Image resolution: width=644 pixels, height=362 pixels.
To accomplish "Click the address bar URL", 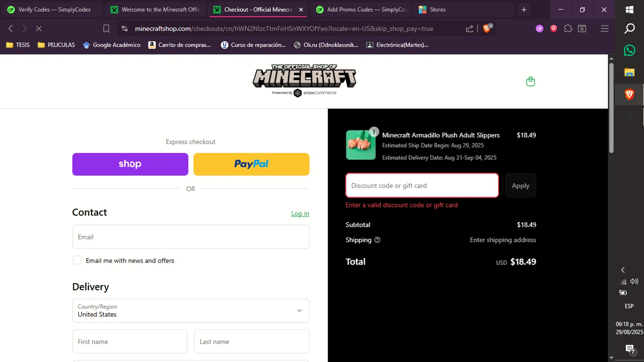I will [x=284, y=28].
